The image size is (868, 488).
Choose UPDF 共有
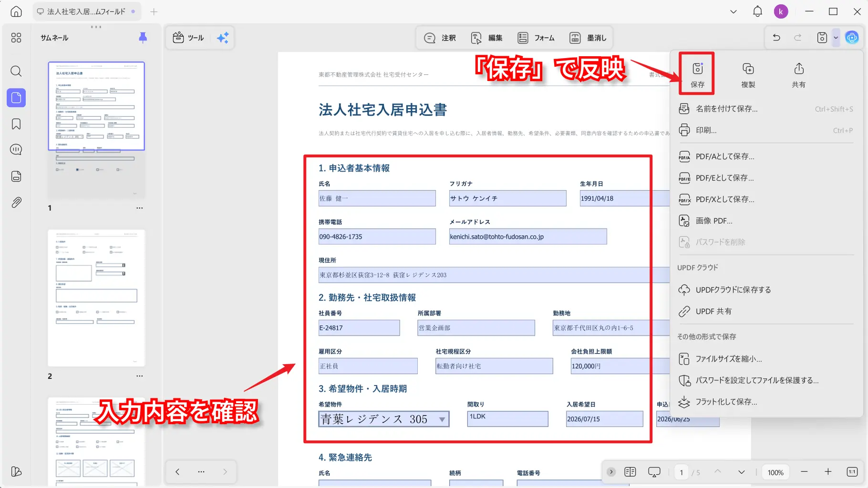[765, 311]
